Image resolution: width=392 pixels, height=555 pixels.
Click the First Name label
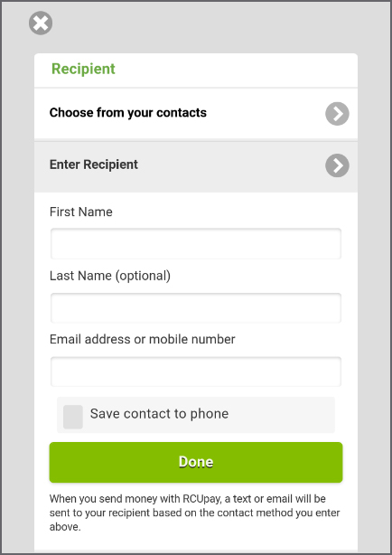(x=81, y=212)
